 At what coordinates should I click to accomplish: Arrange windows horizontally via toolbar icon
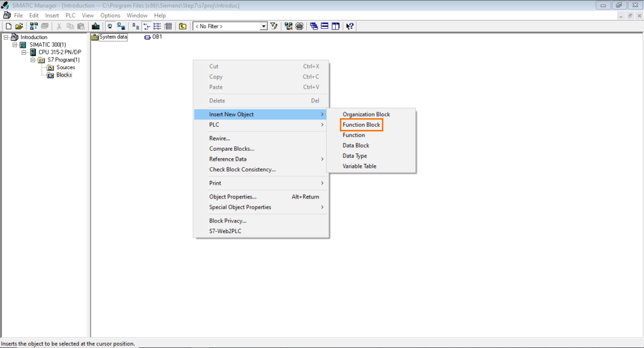(x=325, y=26)
